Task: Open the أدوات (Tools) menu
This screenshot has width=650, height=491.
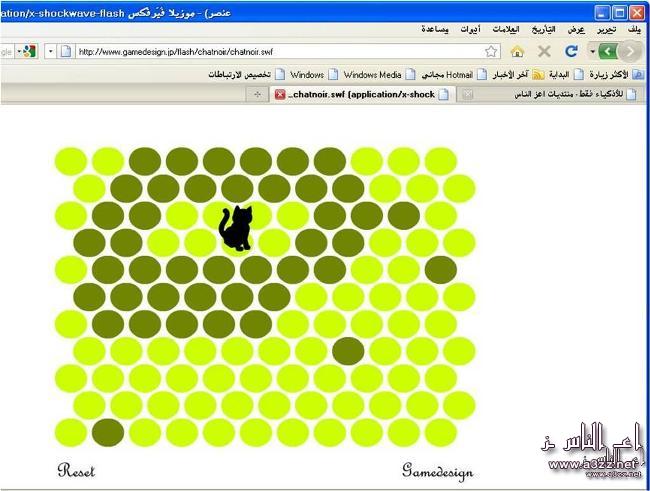Action: [x=471, y=29]
